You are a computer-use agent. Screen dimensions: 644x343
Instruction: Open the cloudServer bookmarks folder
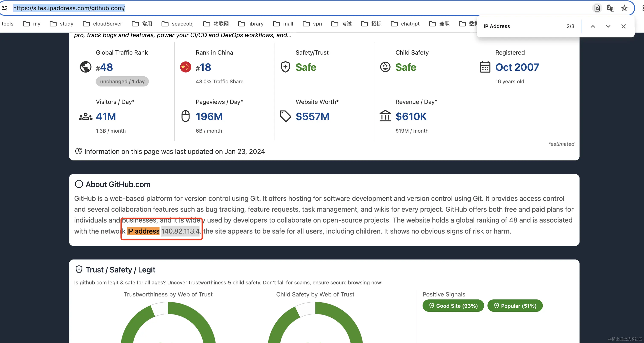(x=102, y=24)
